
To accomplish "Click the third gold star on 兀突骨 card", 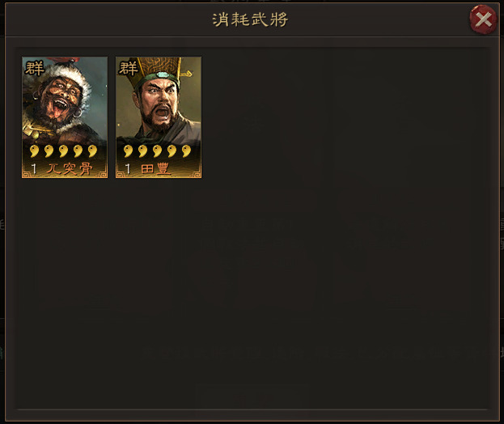I will (x=63, y=151).
